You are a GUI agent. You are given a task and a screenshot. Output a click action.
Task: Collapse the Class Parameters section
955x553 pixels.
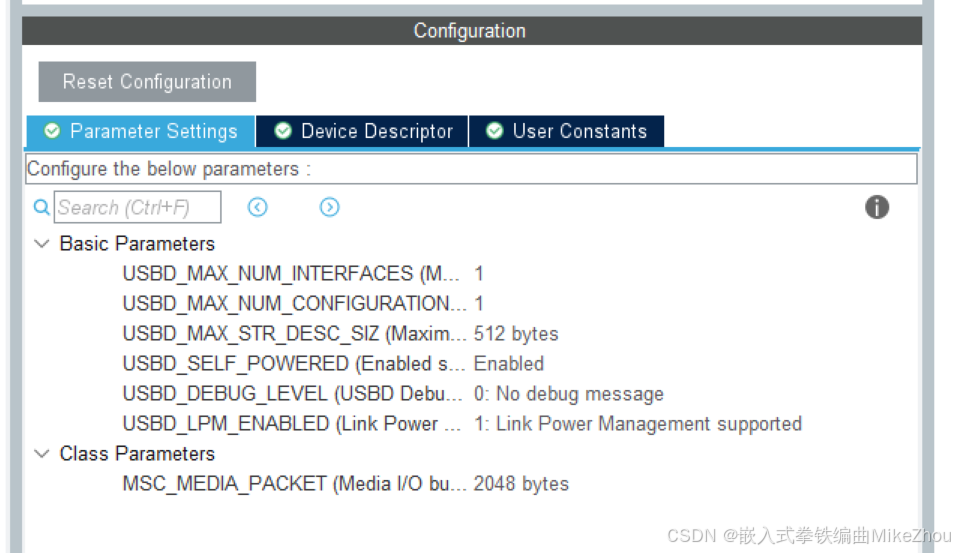click(41, 454)
